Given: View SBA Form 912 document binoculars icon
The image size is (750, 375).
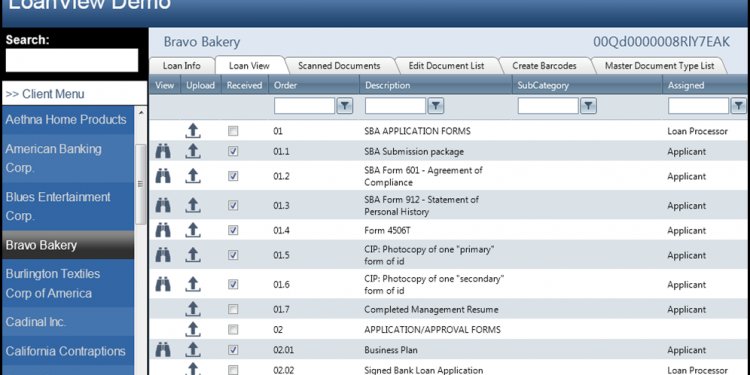Looking at the screenshot, I should tap(163, 205).
